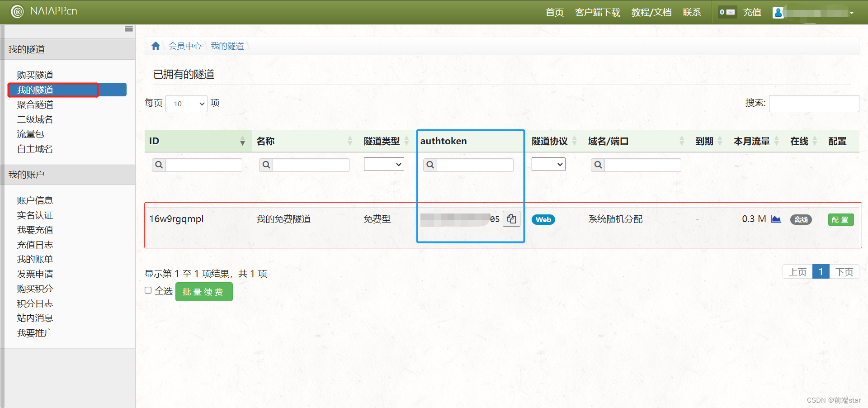Click the search icon in 域名/端口 filter
Image resolution: width=868 pixels, height=408 pixels.
point(598,165)
